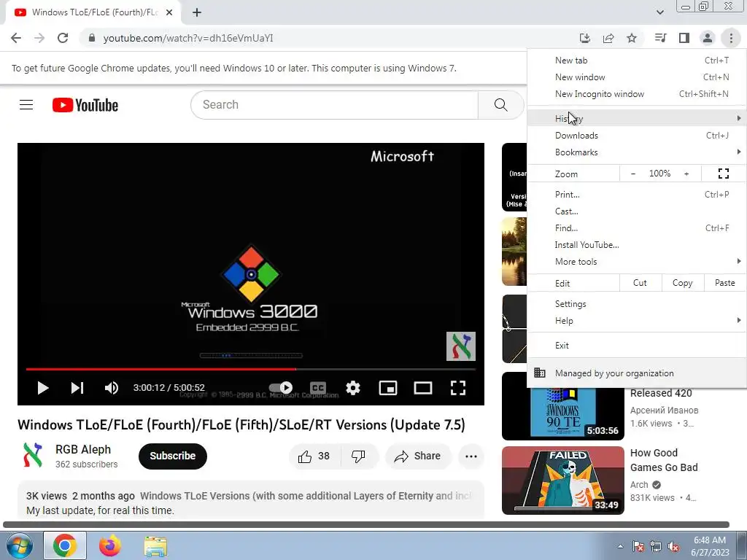
Task: Toggle autoplay switch in player
Action: pyautogui.click(x=281, y=388)
